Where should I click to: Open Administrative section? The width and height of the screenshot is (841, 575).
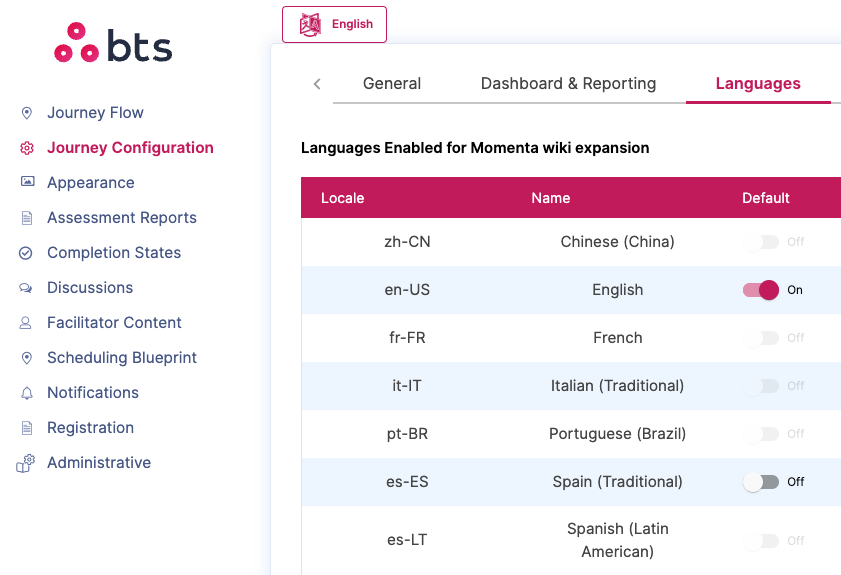click(99, 463)
